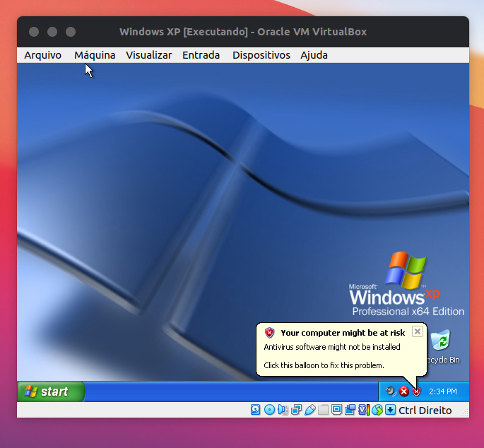Viewport: 484px width, 448px height.
Task: Click the Security Center shield tray icon
Action: [x=416, y=391]
